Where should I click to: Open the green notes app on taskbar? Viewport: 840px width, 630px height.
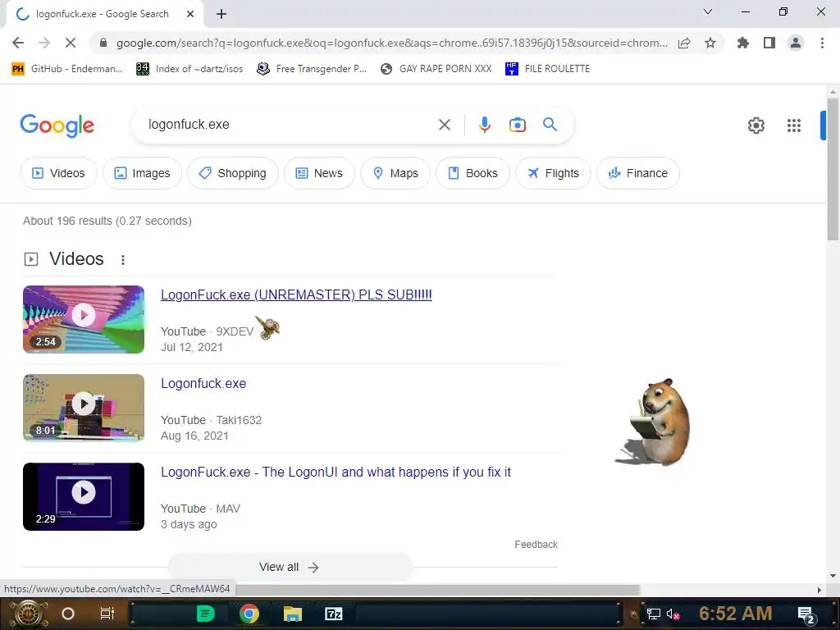206,614
